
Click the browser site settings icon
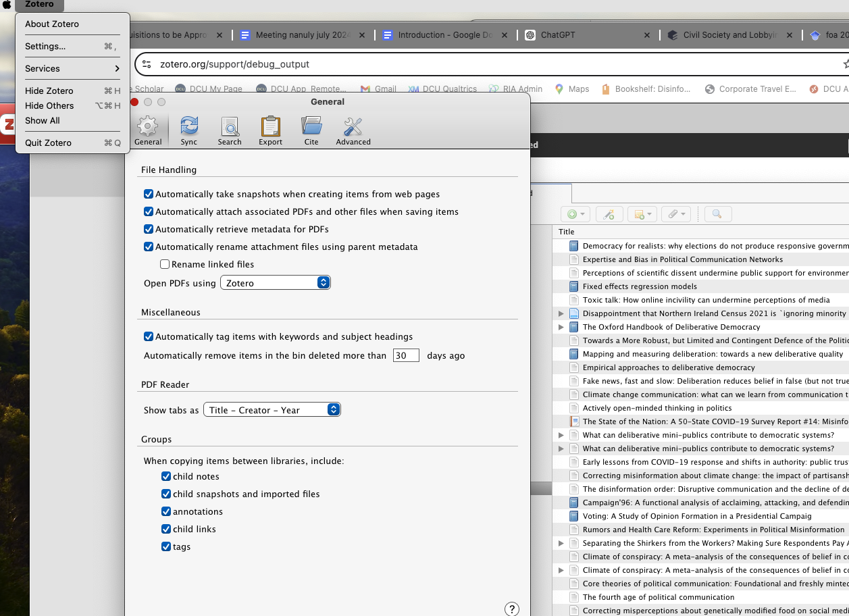(147, 64)
